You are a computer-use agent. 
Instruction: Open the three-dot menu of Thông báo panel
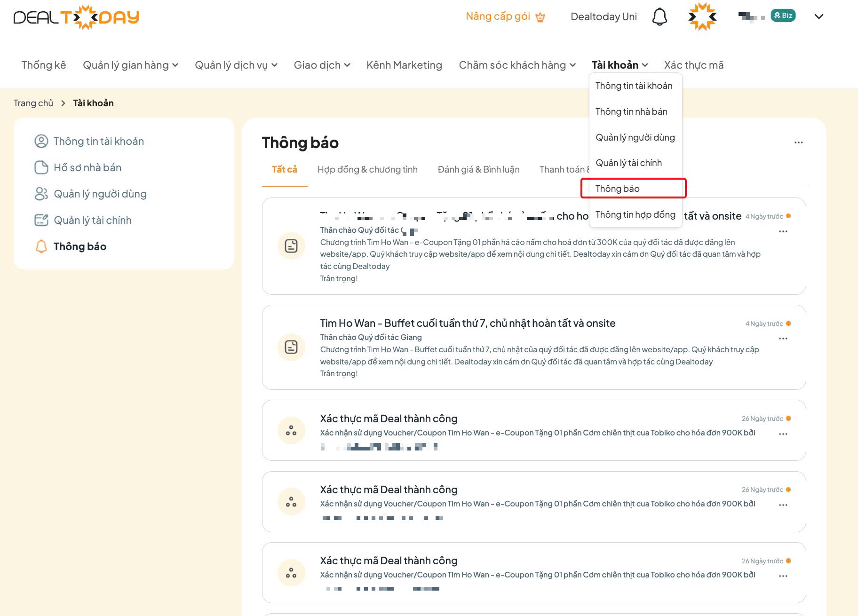click(x=798, y=142)
